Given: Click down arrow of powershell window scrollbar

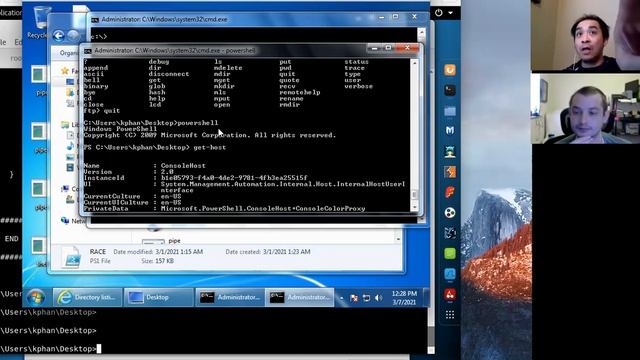Looking at the screenshot, I should pyautogui.click(x=414, y=207).
